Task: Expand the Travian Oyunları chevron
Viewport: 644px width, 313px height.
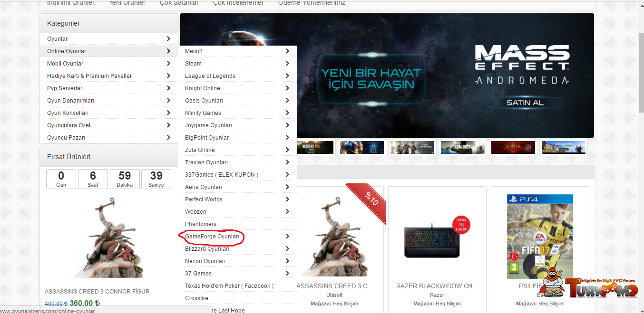Action: tap(287, 162)
